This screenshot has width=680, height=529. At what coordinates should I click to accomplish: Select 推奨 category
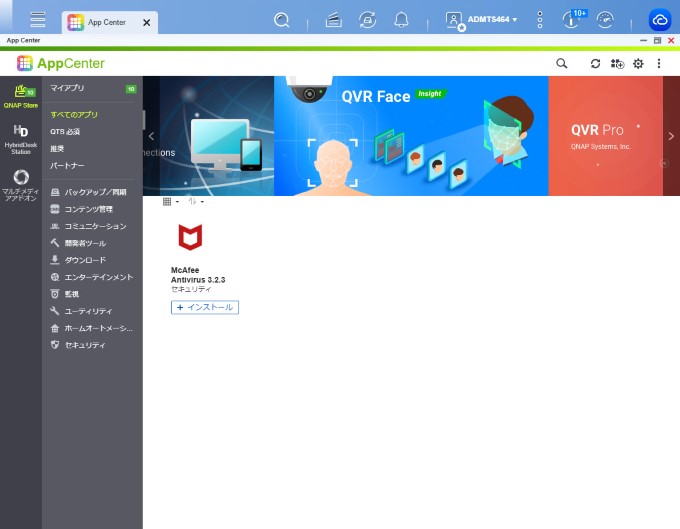point(57,149)
